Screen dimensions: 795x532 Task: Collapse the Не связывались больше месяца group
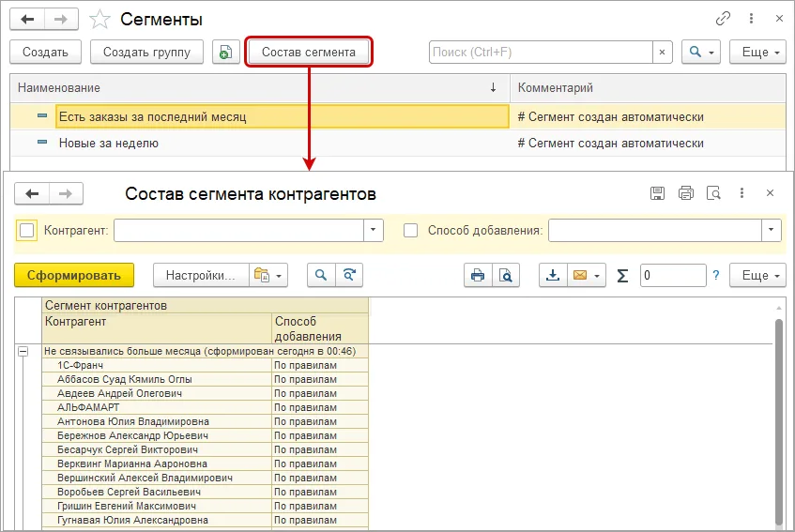[x=23, y=351]
